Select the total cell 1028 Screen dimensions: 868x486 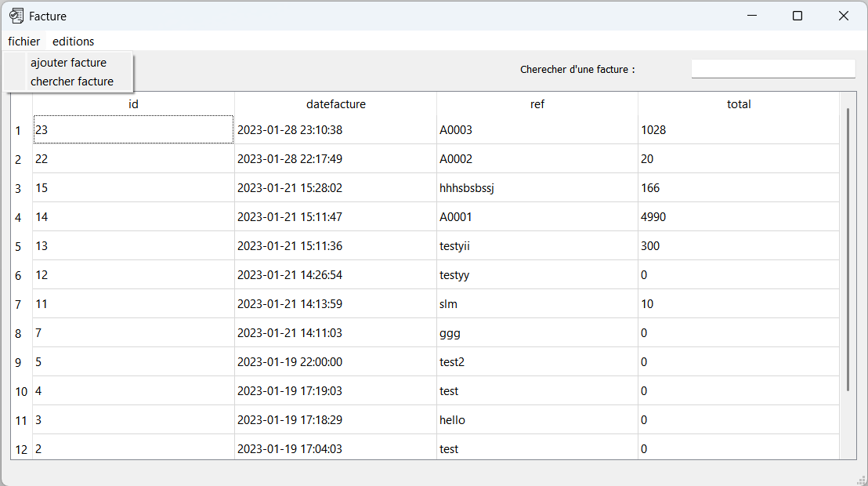click(x=739, y=129)
